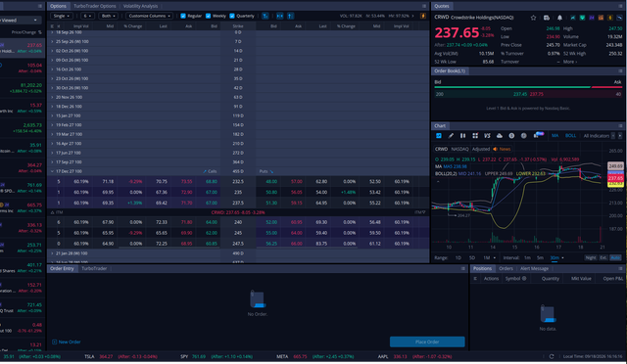This screenshot has width=627, height=364.
Task: Switch to TurboTrader tab in order panel
Action: (x=94, y=269)
